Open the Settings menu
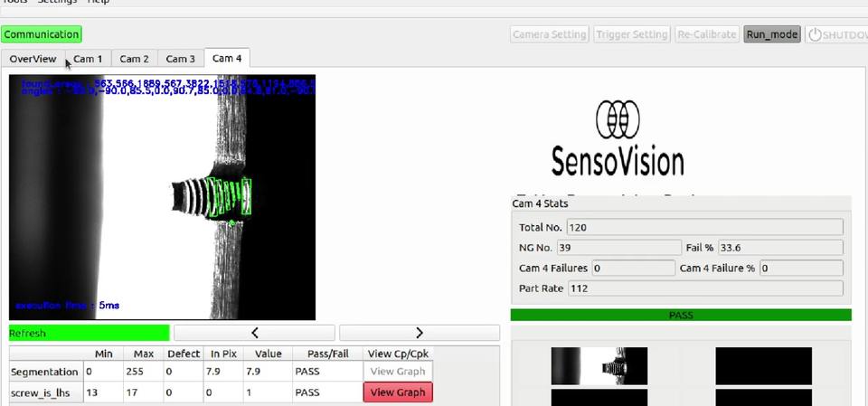The height and width of the screenshot is (406, 868). point(57,2)
